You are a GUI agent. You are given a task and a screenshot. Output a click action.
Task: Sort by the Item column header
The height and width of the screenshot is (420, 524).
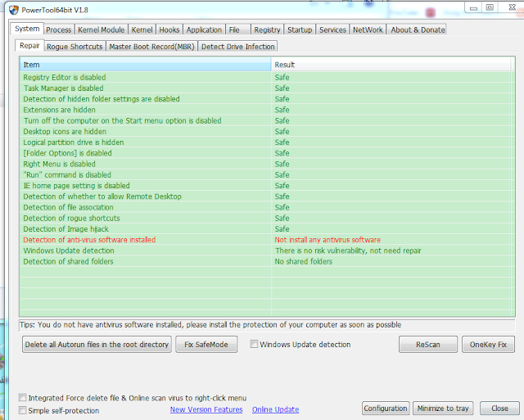tap(146, 65)
